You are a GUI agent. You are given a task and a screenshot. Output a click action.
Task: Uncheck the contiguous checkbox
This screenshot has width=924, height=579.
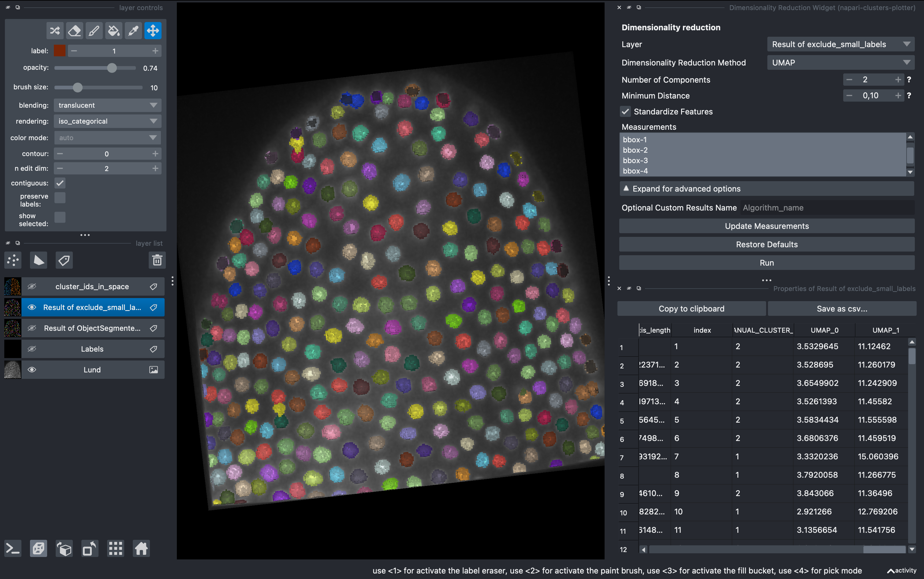(x=60, y=183)
